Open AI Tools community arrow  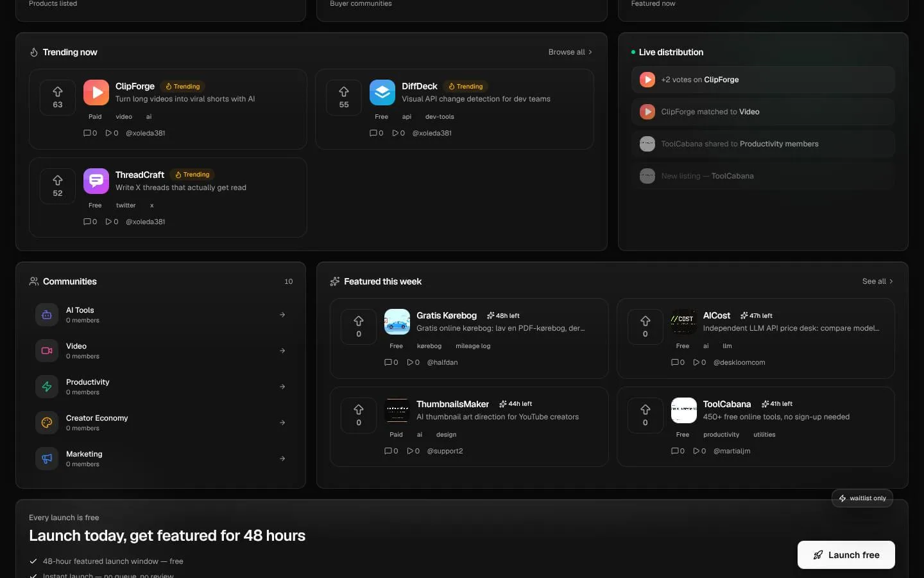[282, 315]
